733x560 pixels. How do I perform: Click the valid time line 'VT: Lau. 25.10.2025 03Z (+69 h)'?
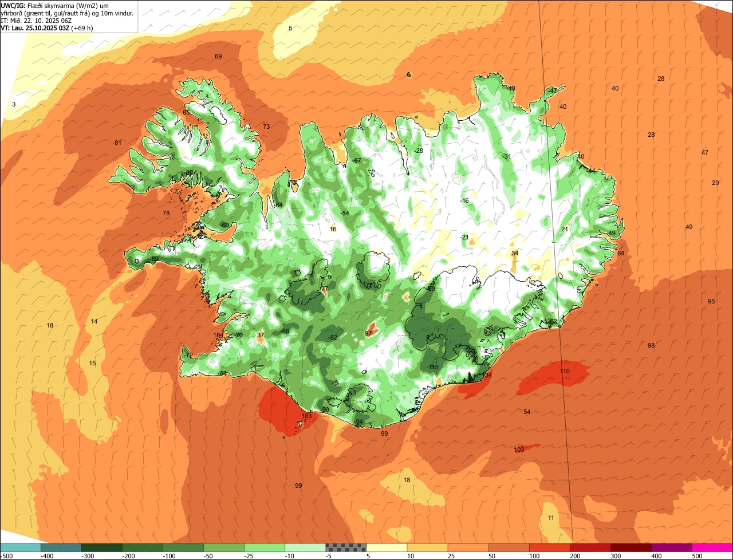point(48,27)
